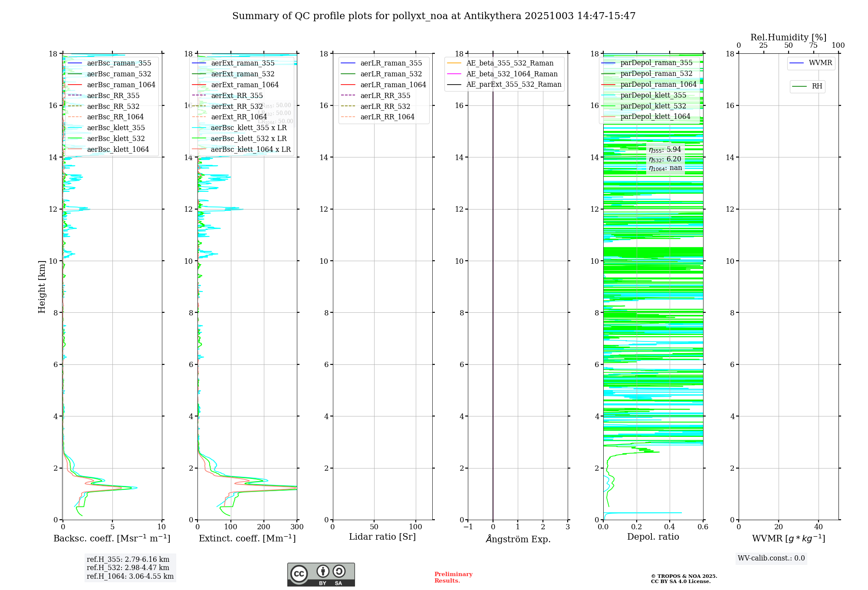This screenshot has width=868, height=590.
Task: Click the WV-calib.const. value box
Action: click(771, 558)
